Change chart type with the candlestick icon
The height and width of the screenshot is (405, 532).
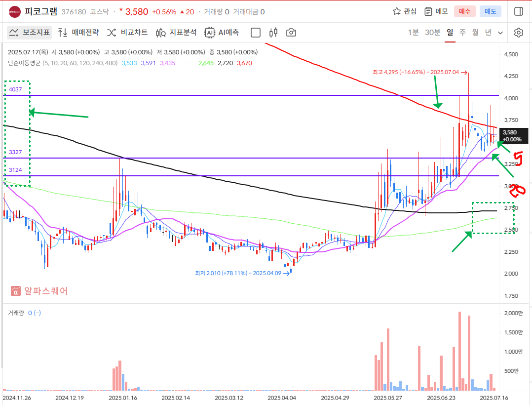point(273,33)
